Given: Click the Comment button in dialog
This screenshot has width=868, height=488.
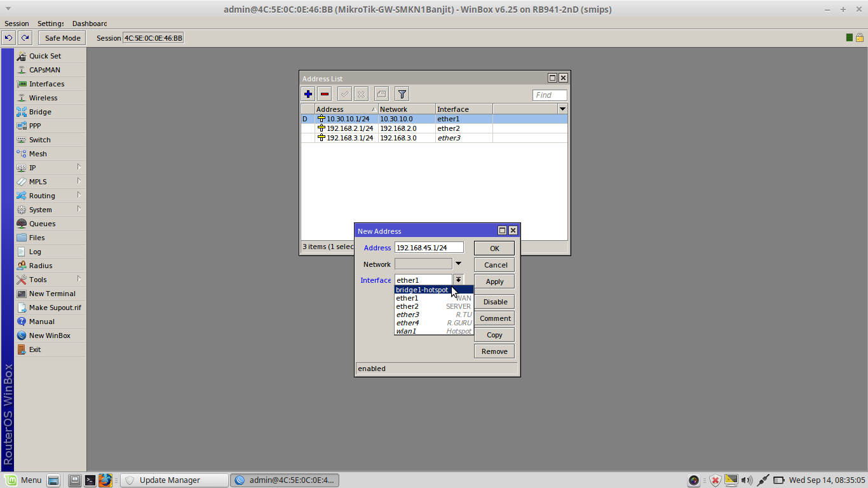Looking at the screenshot, I should coord(494,318).
